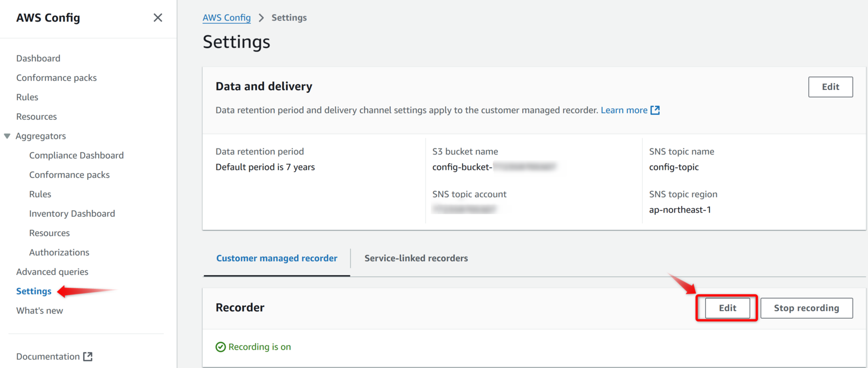
Task: Open Rules under Aggregators
Action: [40, 194]
